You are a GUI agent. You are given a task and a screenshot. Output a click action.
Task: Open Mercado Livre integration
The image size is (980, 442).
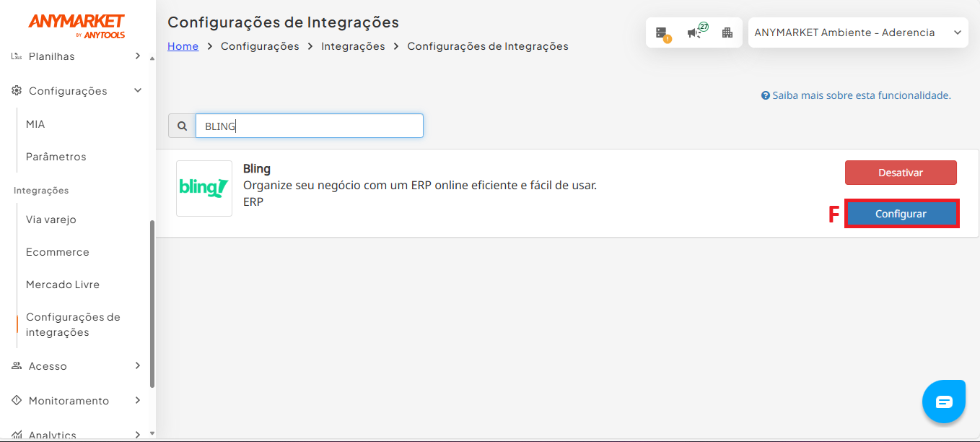(x=63, y=285)
